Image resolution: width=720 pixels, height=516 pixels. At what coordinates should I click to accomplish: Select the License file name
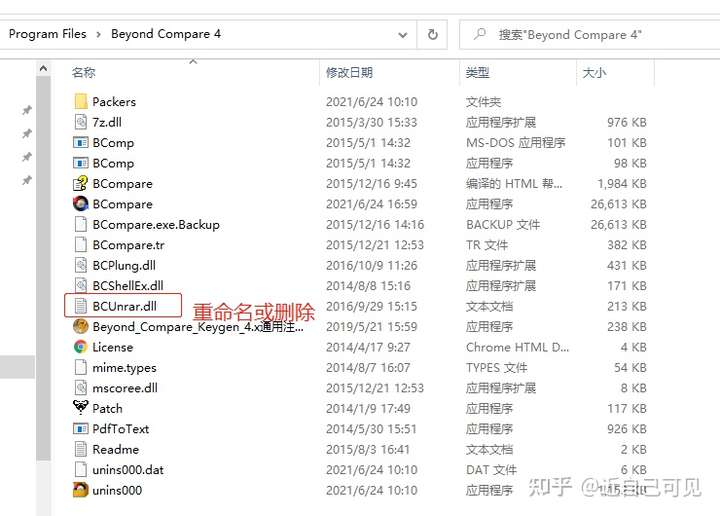pos(112,347)
